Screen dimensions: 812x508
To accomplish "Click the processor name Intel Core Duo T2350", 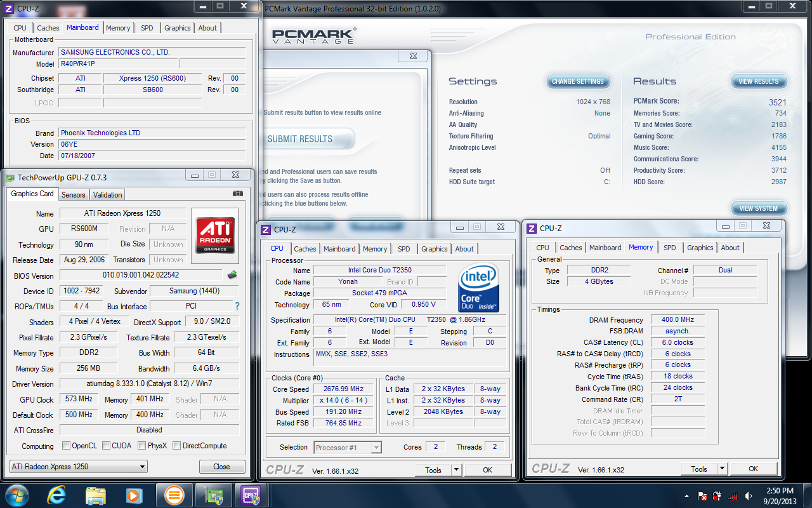I will (379, 271).
